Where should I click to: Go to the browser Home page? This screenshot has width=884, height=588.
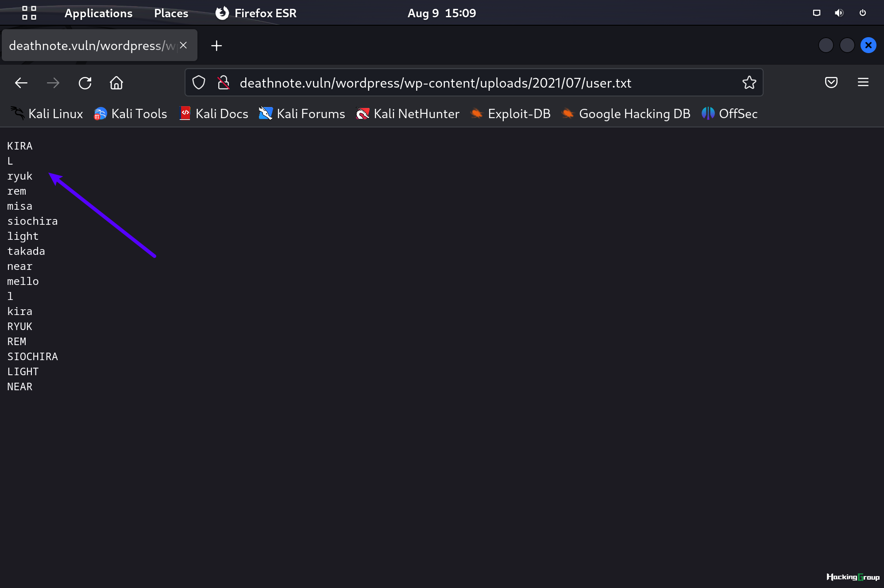(x=116, y=83)
